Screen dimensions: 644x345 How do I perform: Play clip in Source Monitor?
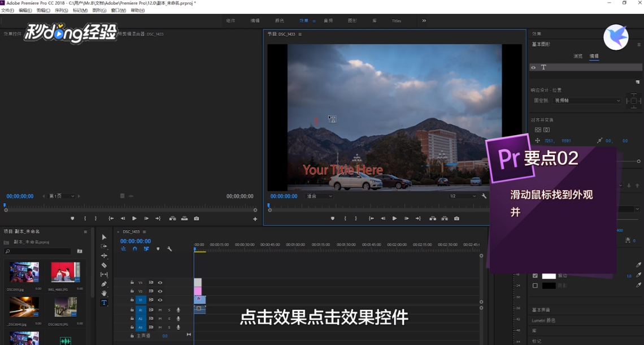click(x=134, y=218)
